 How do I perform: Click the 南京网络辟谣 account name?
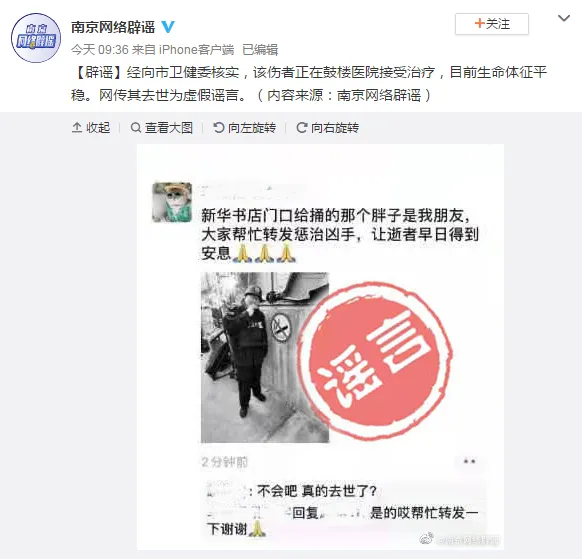click(x=113, y=27)
